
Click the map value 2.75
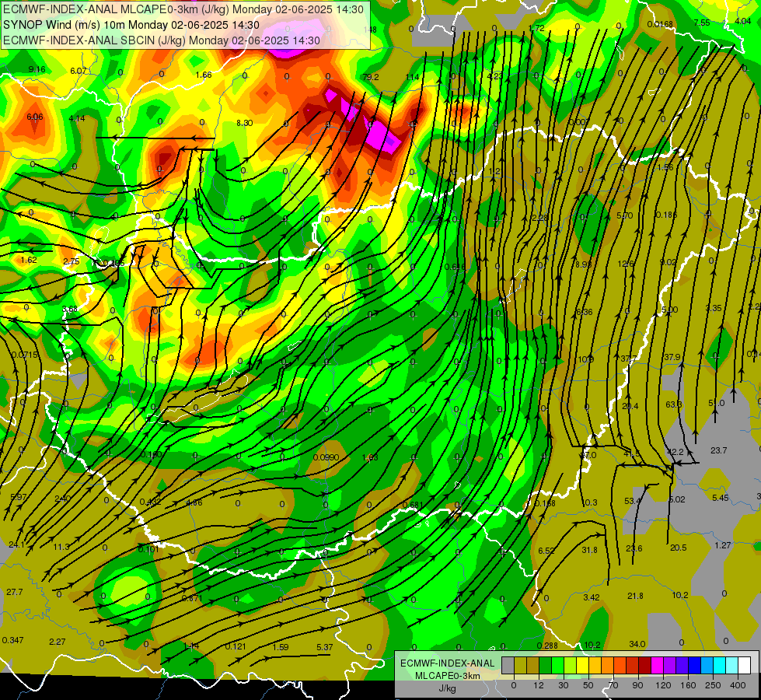click(72, 261)
